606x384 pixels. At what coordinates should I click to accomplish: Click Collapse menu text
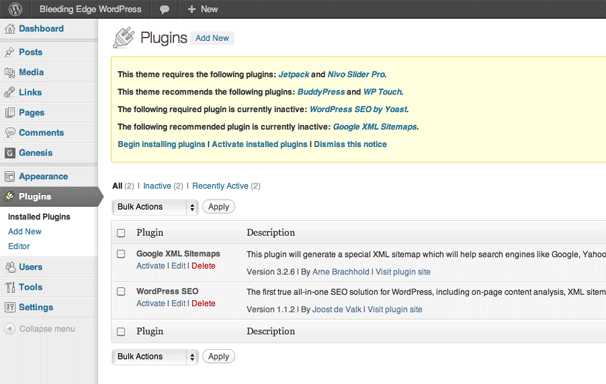click(x=47, y=329)
